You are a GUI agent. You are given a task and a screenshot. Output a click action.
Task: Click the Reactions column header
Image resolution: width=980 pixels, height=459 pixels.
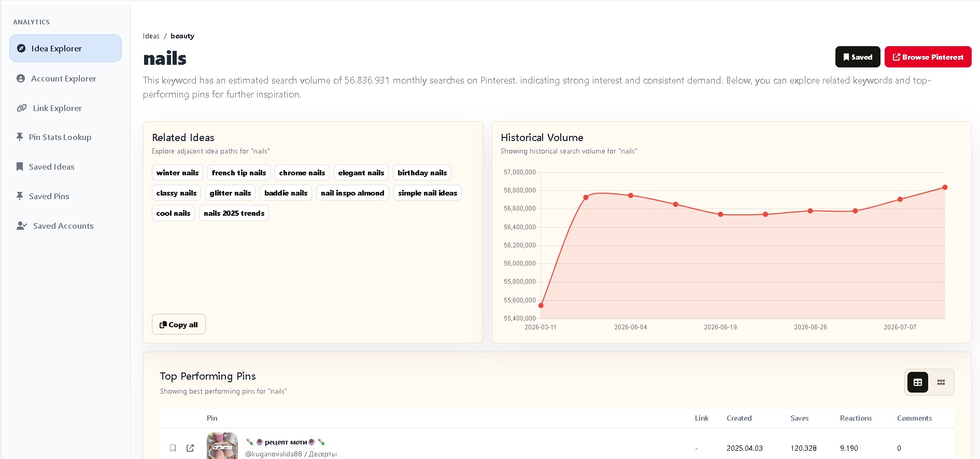coord(856,418)
